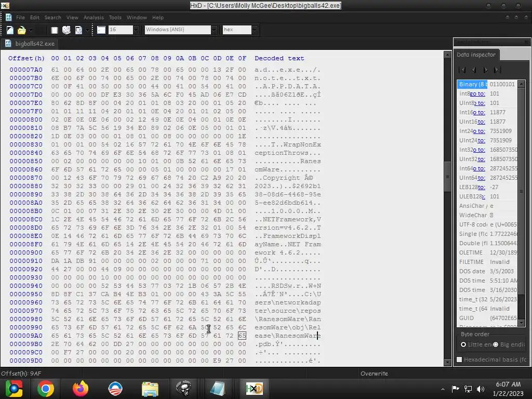Image resolution: width=532 pixels, height=399 pixels.
Task: Click the New file toolbar icon
Action: [x=10, y=30]
